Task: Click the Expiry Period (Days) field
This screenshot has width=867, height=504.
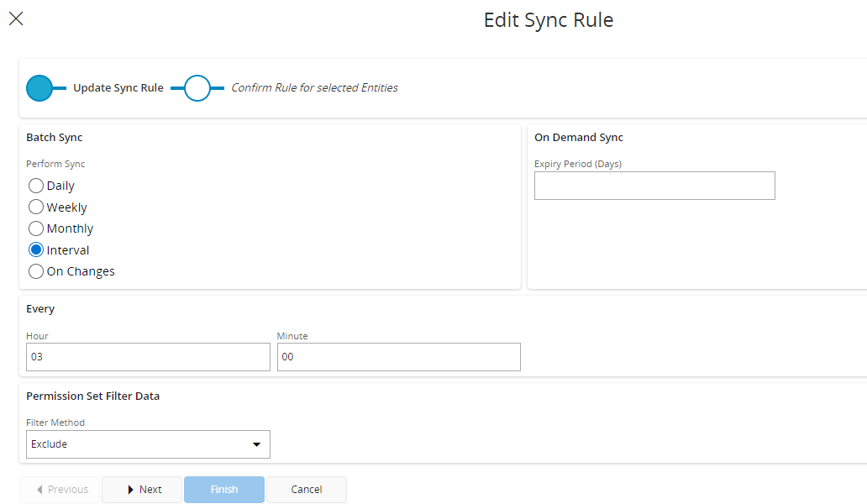Action: tap(654, 186)
